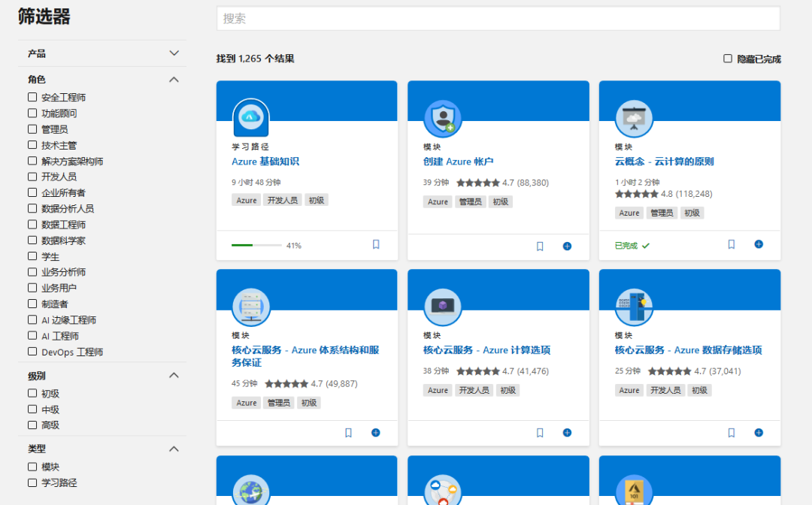Viewport: 812px width, 505px height.
Task: Click 云概念 presentation screen badge icon
Action: click(x=634, y=119)
